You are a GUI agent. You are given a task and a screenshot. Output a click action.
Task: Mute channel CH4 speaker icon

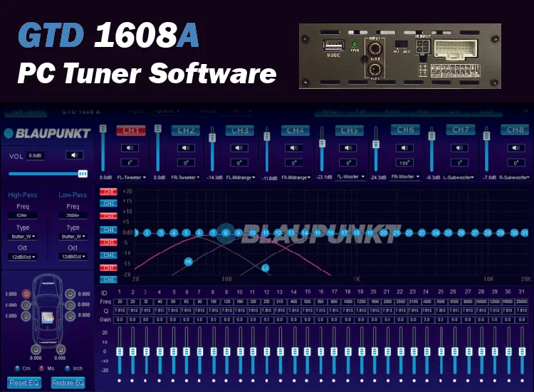(x=294, y=148)
